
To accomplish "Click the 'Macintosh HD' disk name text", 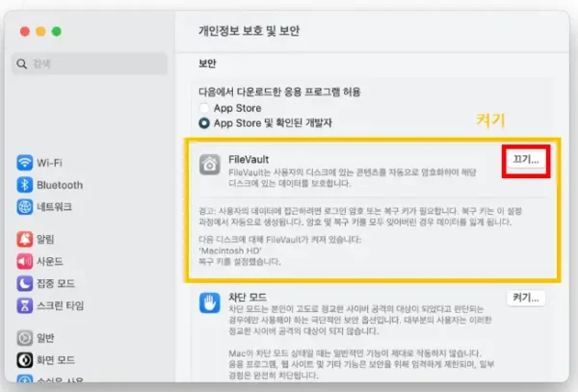I will pos(230,250).
